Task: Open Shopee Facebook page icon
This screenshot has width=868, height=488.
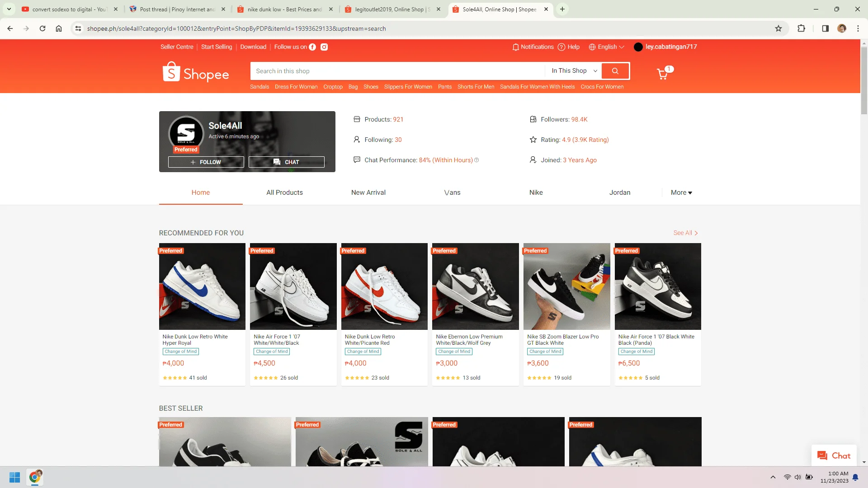Action: (x=312, y=47)
